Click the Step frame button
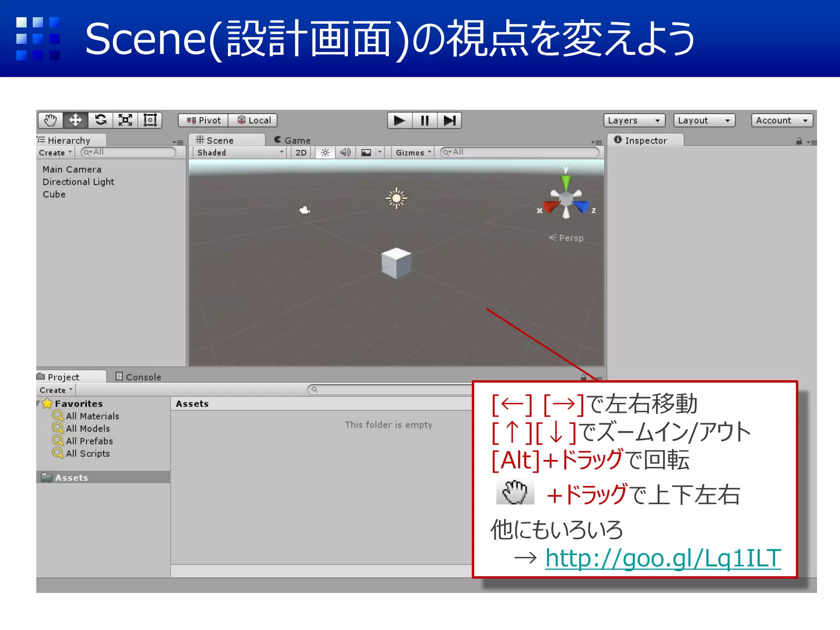 coord(449,121)
